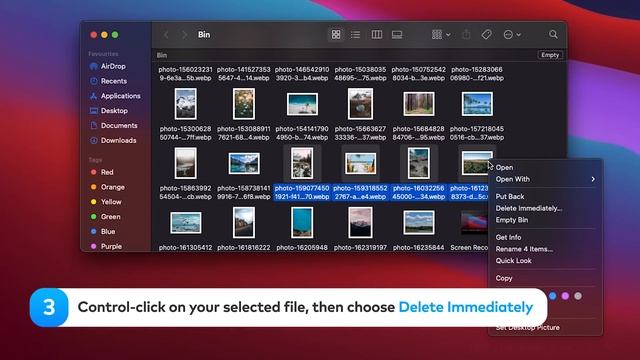The width and height of the screenshot is (640, 360).
Task: Click the Bin path bar label
Action: click(x=162, y=55)
